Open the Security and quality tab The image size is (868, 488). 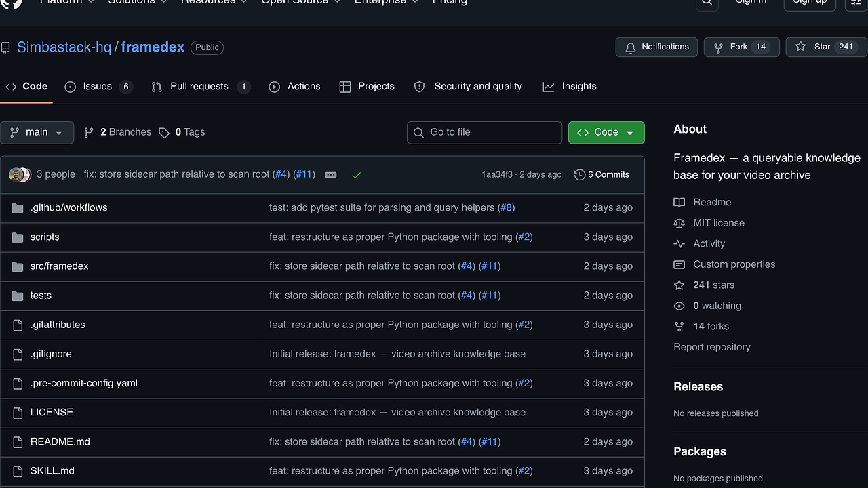pyautogui.click(x=468, y=87)
